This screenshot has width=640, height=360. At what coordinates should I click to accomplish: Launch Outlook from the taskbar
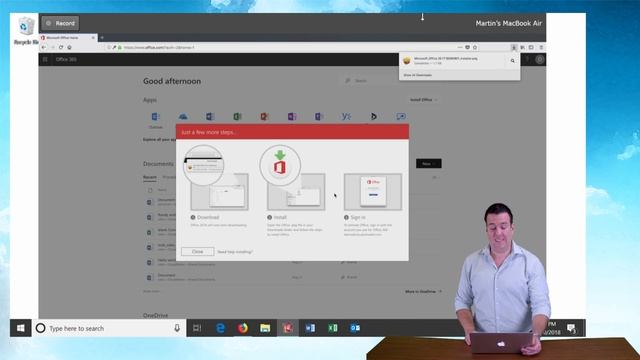[x=355, y=328]
